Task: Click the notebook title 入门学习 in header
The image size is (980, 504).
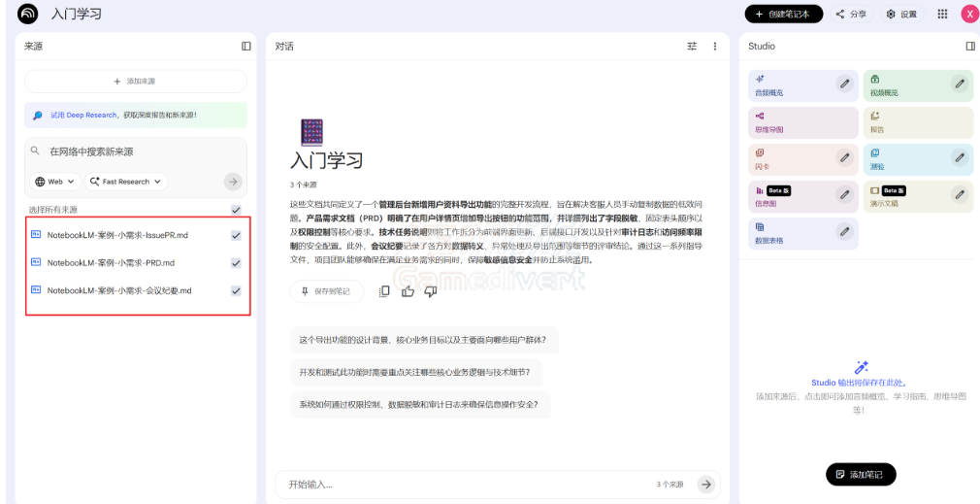Action: pos(77,14)
